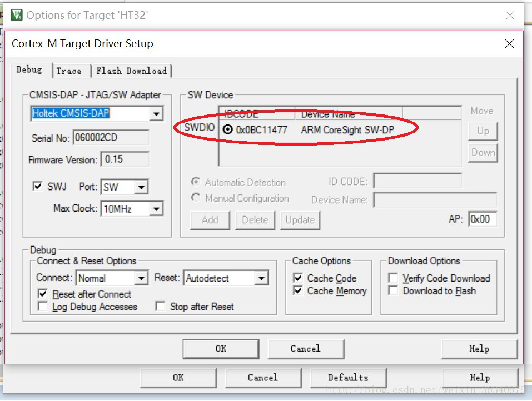Click Cancel in the Driver Setup dialog
Screen dimensions: 532x401
click(306, 349)
